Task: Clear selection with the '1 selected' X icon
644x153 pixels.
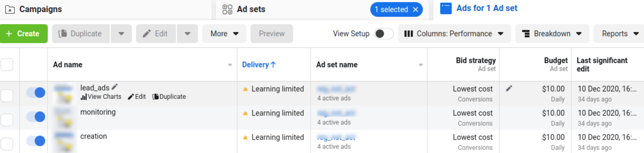Action: coord(415,9)
